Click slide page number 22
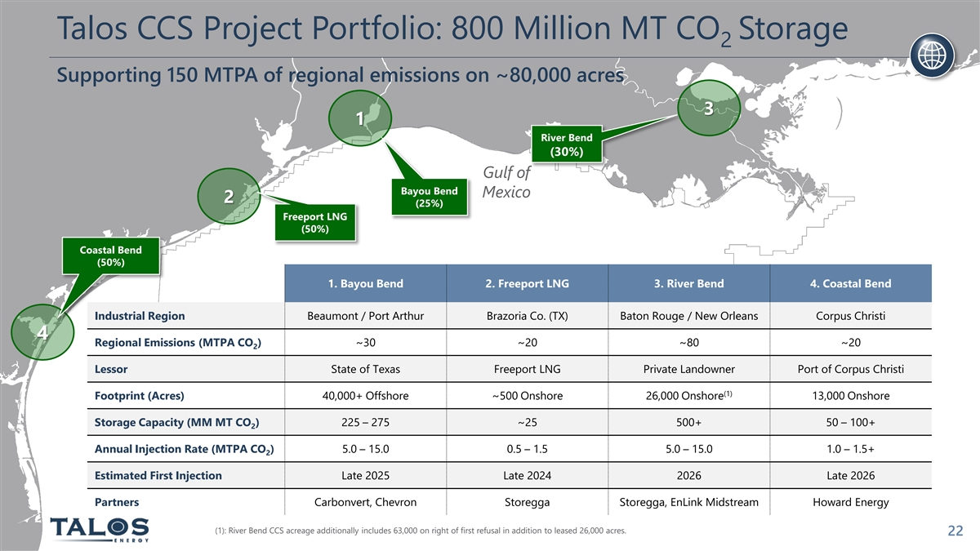980x551 pixels. pyautogui.click(x=955, y=531)
